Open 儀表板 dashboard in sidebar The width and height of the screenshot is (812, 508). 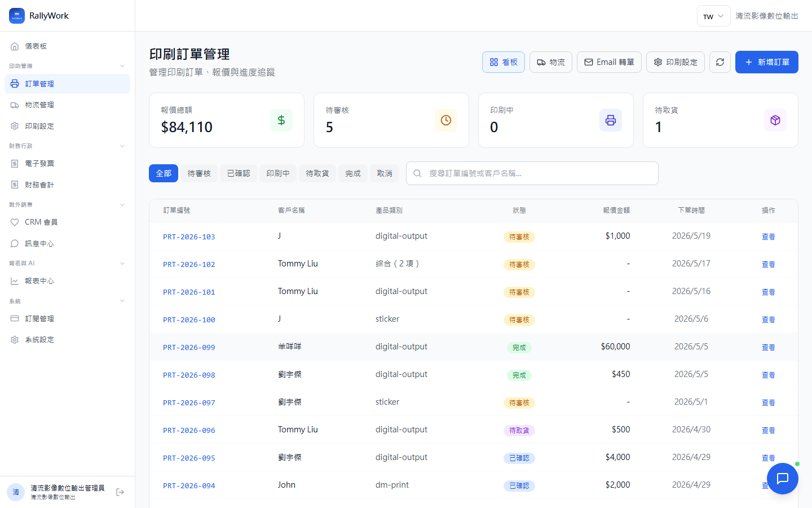[x=67, y=46]
